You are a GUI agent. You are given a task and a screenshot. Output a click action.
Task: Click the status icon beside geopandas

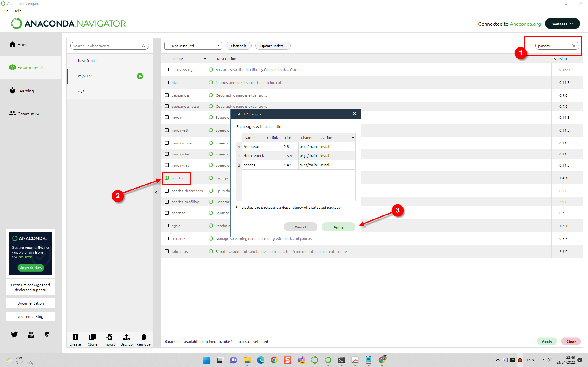[x=211, y=95]
